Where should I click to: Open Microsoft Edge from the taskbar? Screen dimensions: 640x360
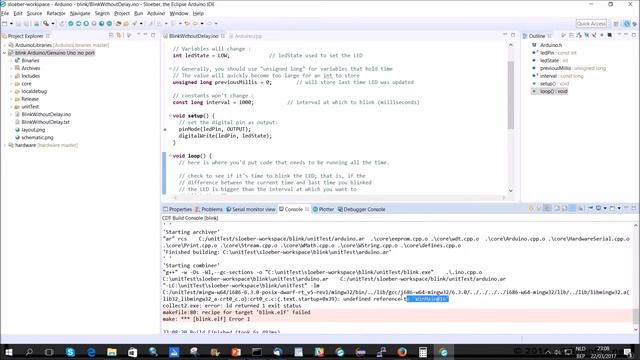click(x=91, y=352)
